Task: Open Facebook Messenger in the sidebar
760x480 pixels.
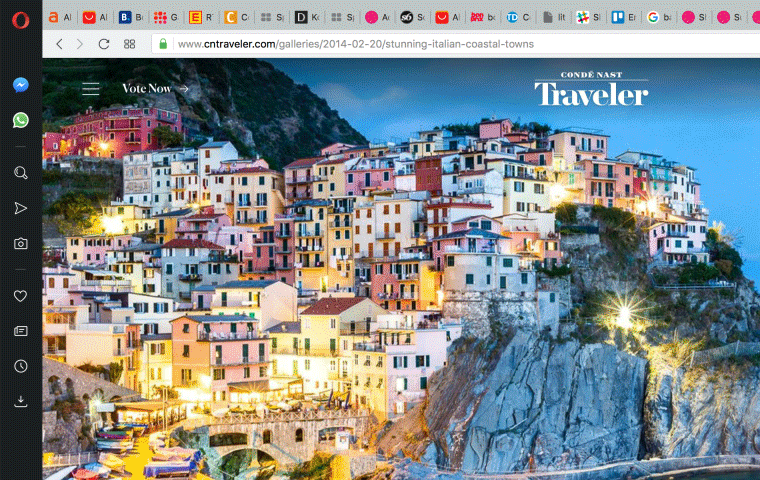Action: (20, 85)
